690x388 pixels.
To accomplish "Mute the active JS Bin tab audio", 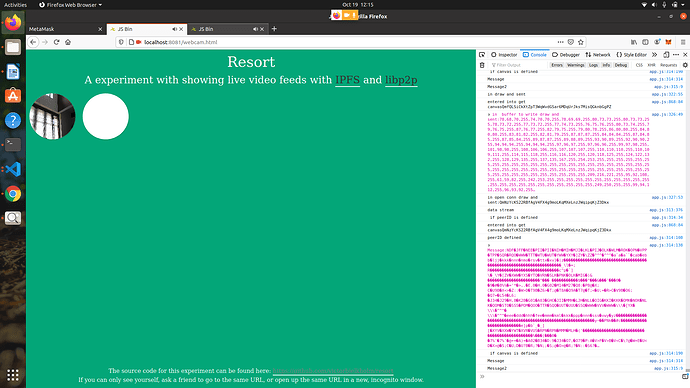I will point(174,29).
